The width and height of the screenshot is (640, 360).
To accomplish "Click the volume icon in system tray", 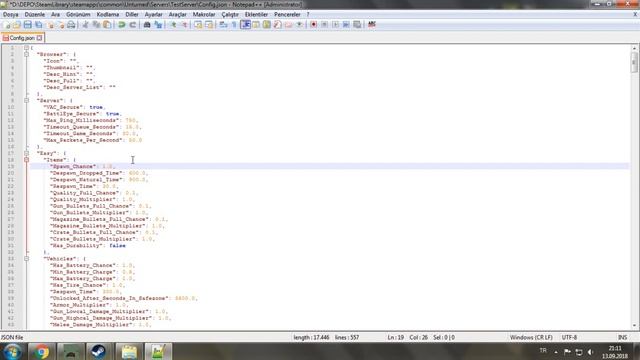I will [x=590, y=352].
